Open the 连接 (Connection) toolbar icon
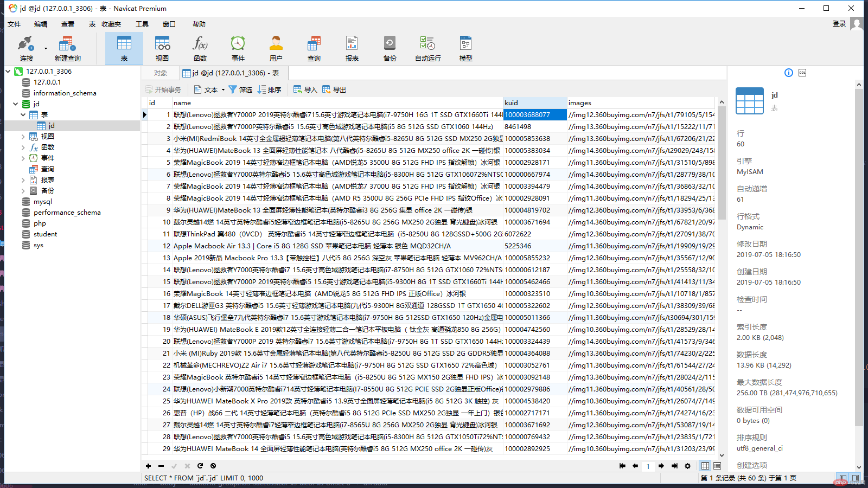Screen dimensions: 868x488 click(26, 48)
